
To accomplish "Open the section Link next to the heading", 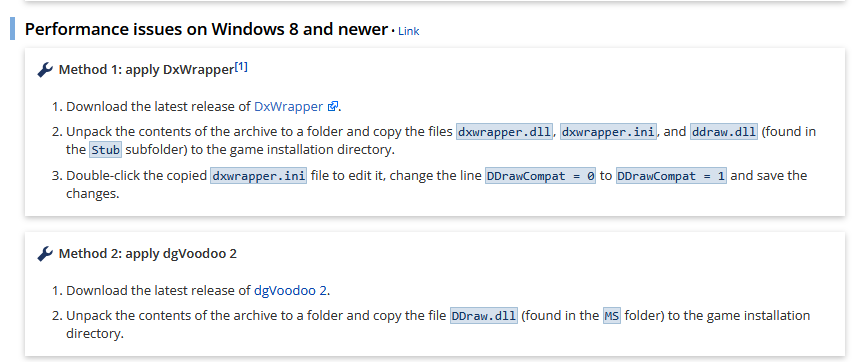I will tap(408, 31).
